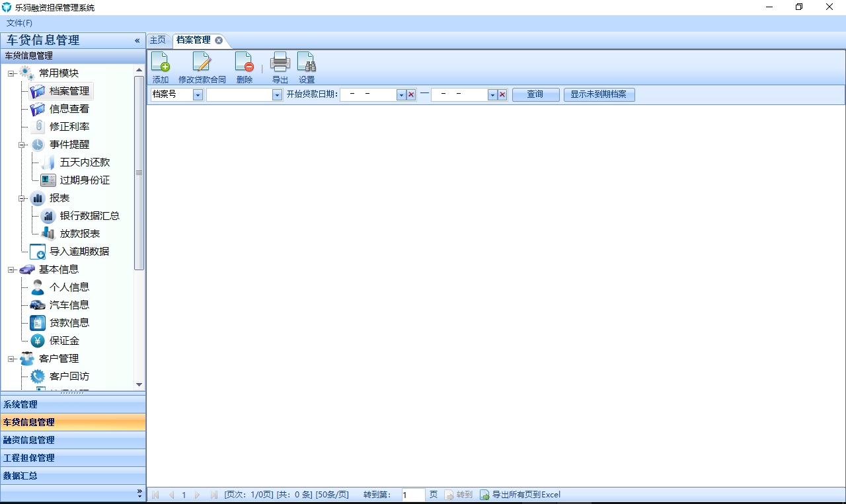The image size is (846, 504).
Task: Collapse the 基本信息 tree node
Action: pos(11,270)
